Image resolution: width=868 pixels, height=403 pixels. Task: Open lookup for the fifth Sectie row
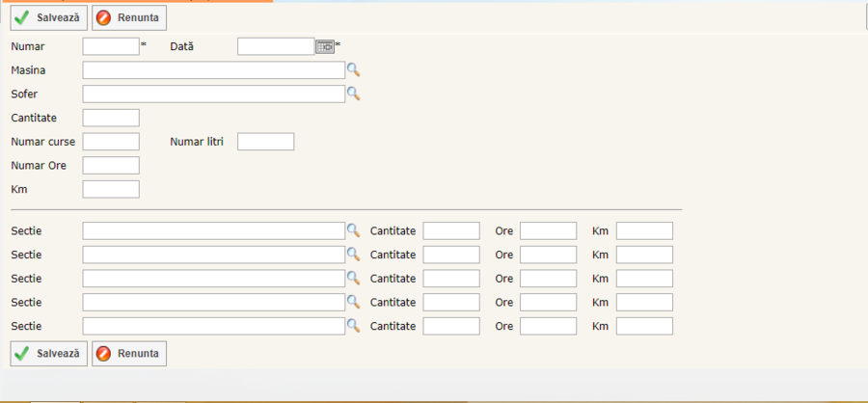tap(353, 326)
